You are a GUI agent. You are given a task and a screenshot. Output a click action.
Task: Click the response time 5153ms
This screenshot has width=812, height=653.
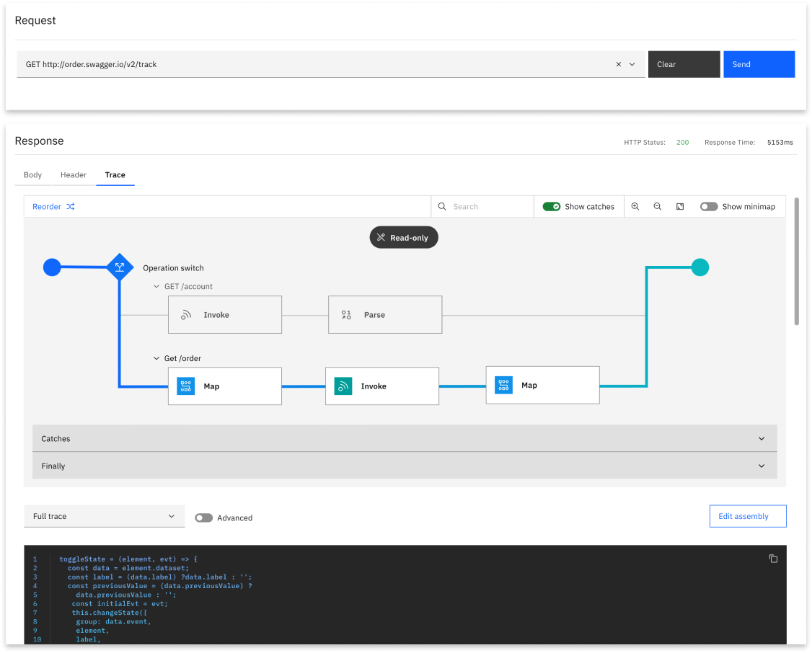click(780, 142)
